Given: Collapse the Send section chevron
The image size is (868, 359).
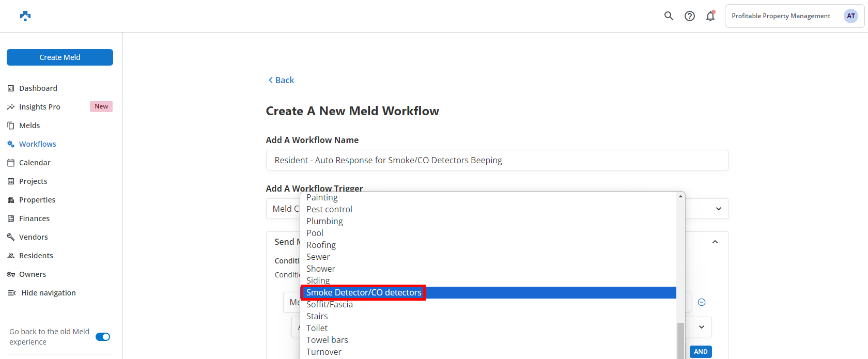Looking at the screenshot, I should click(715, 242).
